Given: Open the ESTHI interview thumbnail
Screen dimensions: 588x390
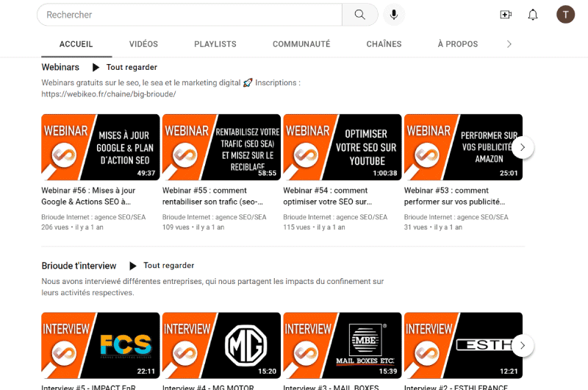Looking at the screenshot, I should 463,345.
